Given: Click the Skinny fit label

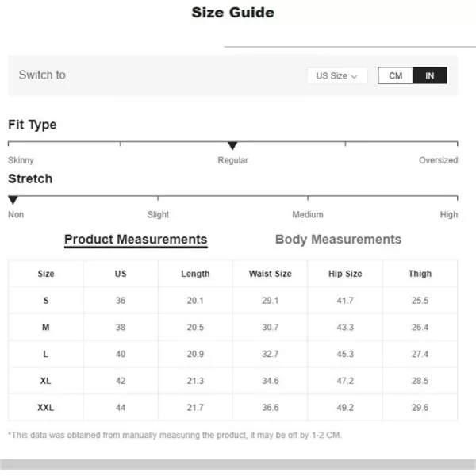Looking at the screenshot, I should point(21,160).
